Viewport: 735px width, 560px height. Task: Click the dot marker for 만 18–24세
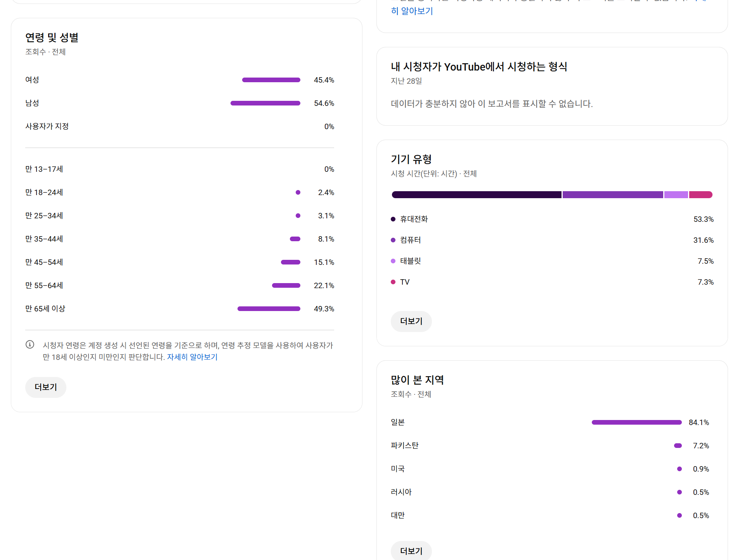coord(298,192)
